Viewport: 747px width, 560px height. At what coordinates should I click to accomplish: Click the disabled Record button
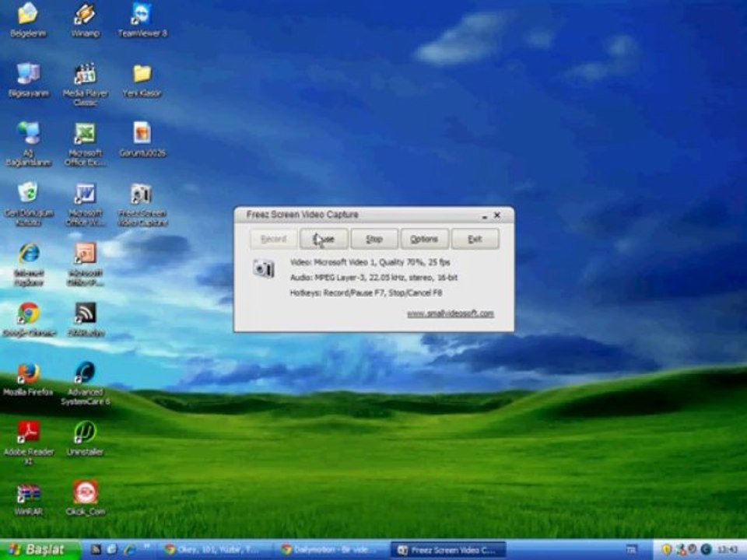pos(273,239)
